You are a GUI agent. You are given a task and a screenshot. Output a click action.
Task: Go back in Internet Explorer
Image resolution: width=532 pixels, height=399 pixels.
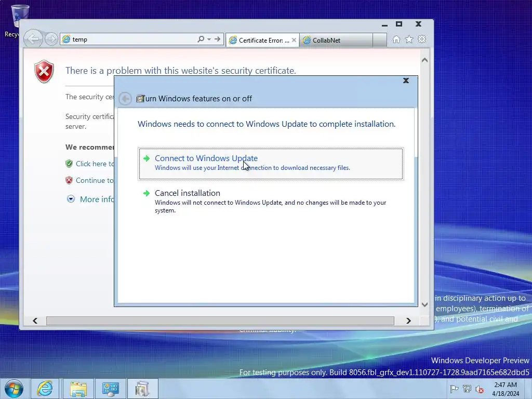[33, 39]
